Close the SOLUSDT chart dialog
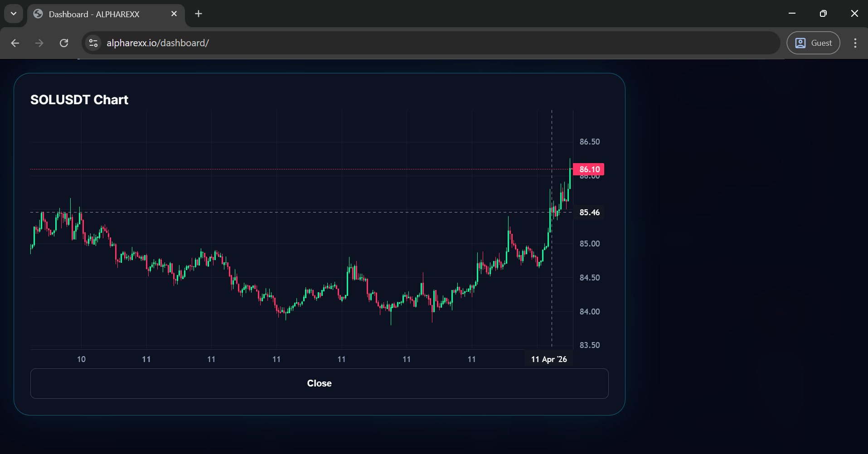The height and width of the screenshot is (454, 868). 319,383
